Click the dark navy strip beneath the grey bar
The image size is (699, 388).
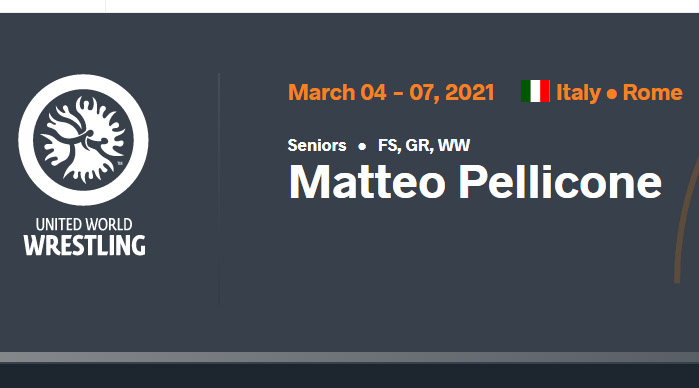coord(350,376)
